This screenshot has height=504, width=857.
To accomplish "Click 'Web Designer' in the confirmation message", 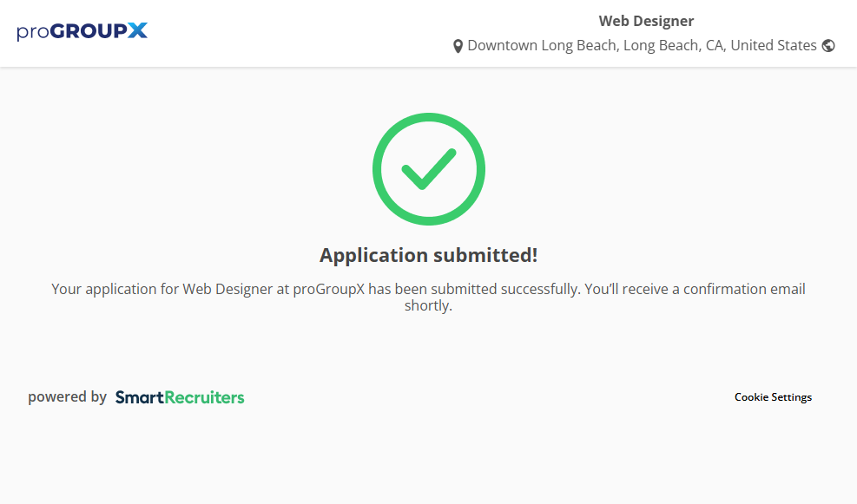I will click(x=227, y=289).
